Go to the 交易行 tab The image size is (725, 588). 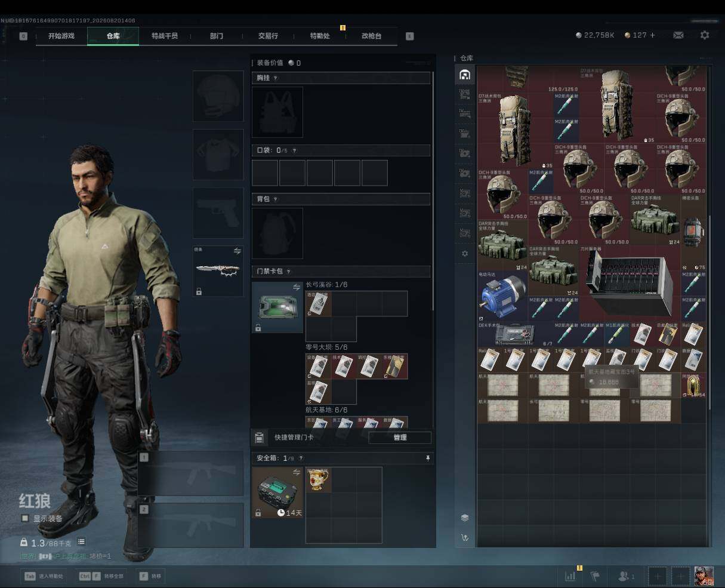coord(268,36)
